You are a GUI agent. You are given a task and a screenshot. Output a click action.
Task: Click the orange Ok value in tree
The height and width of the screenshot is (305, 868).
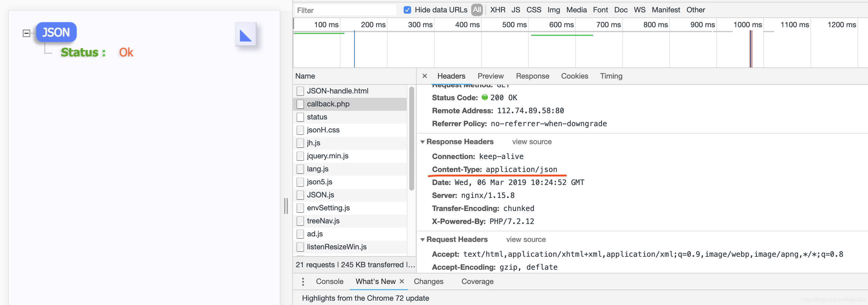[x=126, y=52]
